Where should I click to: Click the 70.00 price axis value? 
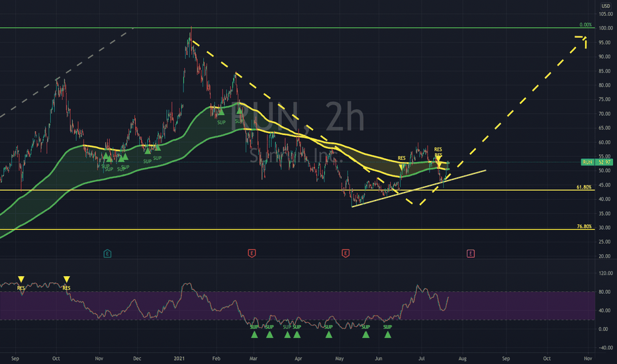[x=606, y=114]
